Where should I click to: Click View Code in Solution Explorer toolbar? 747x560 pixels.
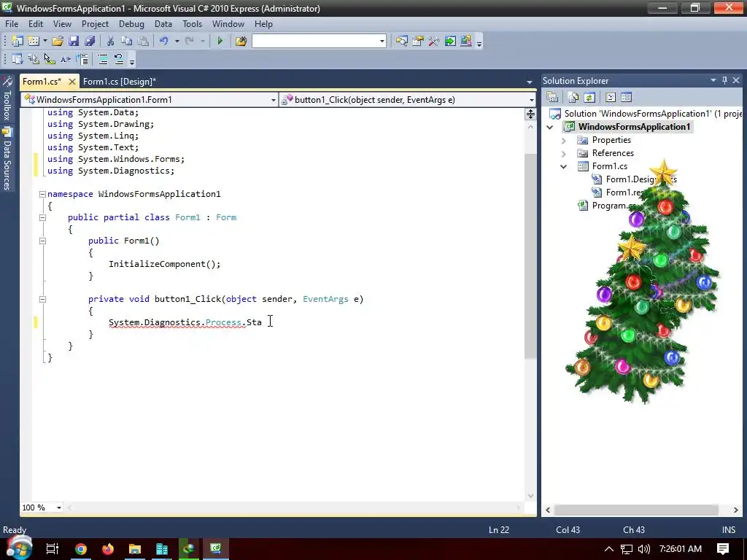point(611,97)
